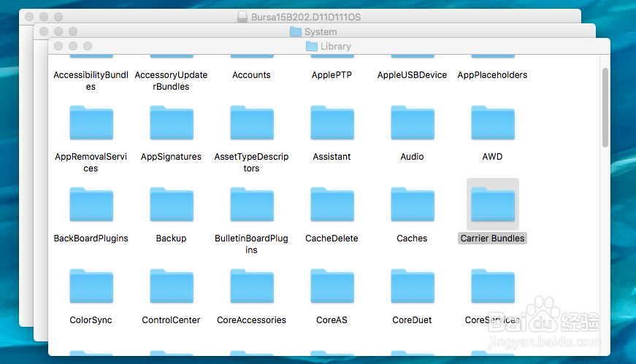Viewport: 636px width, 364px height.
Task: Click the AccessoryUpdaterBundles folder name
Action: [171, 81]
